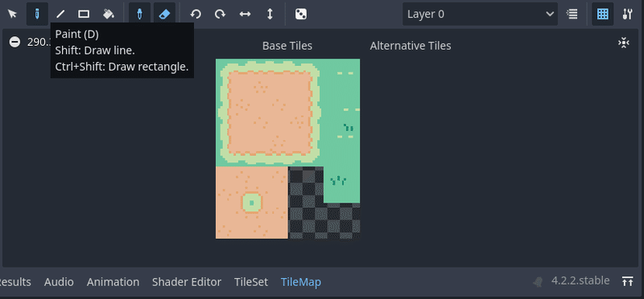Switch to the TileSet panel
This screenshot has height=299, width=644.
click(251, 282)
